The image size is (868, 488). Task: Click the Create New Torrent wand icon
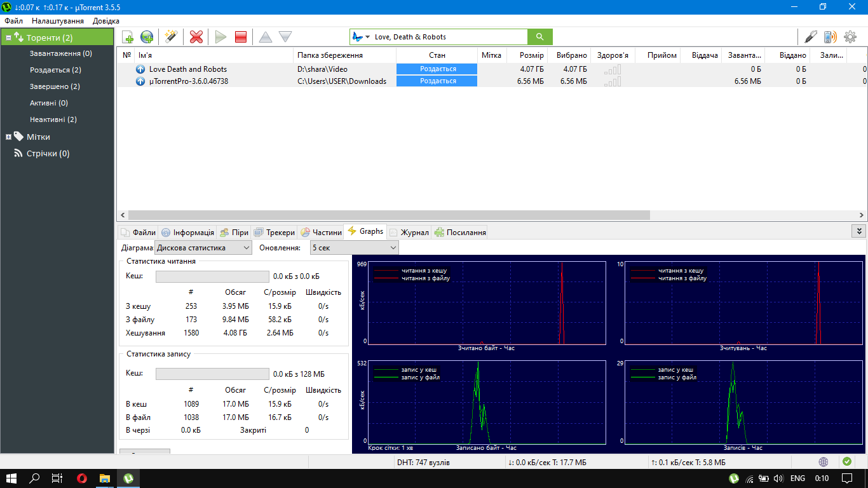pyautogui.click(x=170, y=37)
